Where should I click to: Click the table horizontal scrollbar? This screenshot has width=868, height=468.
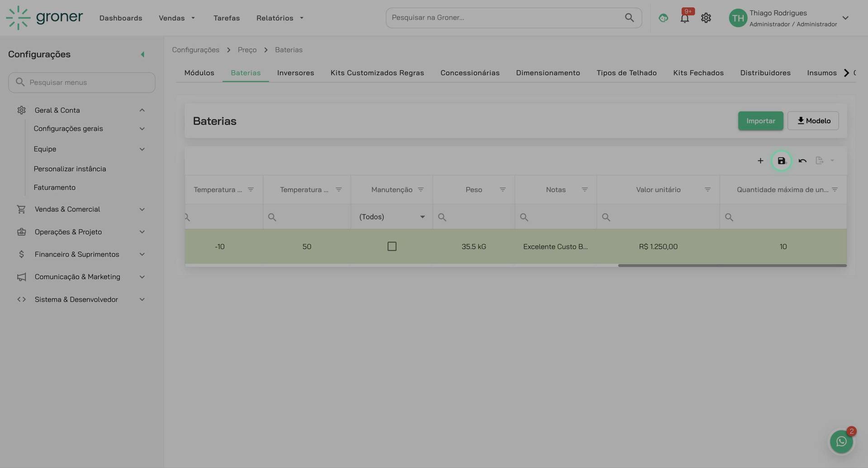[x=732, y=265]
